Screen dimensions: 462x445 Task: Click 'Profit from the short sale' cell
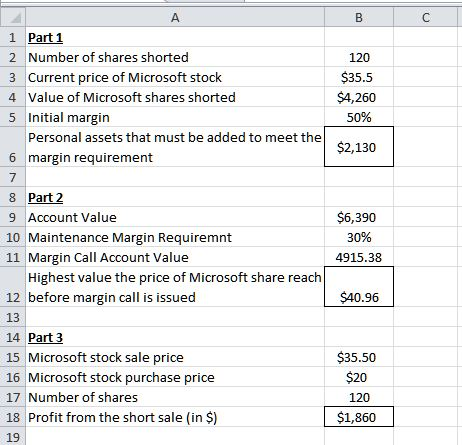(x=175, y=417)
